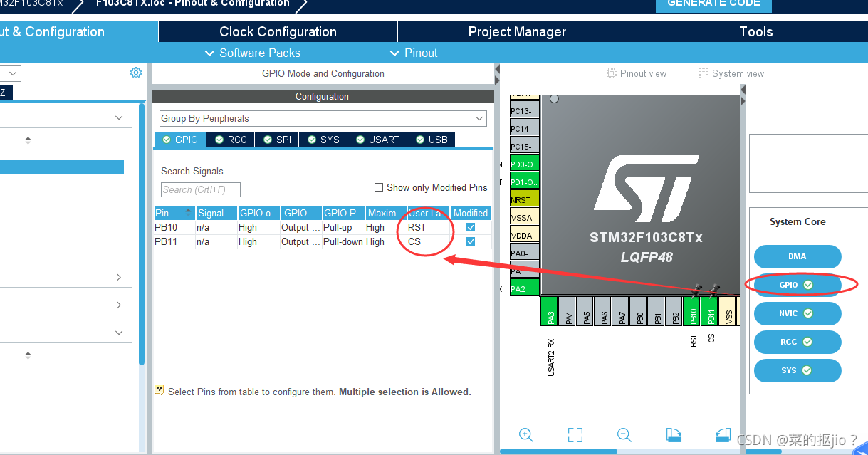Enable Show only Modified Pins checkbox
Viewport: 868px width, 455px height.
pos(379,187)
